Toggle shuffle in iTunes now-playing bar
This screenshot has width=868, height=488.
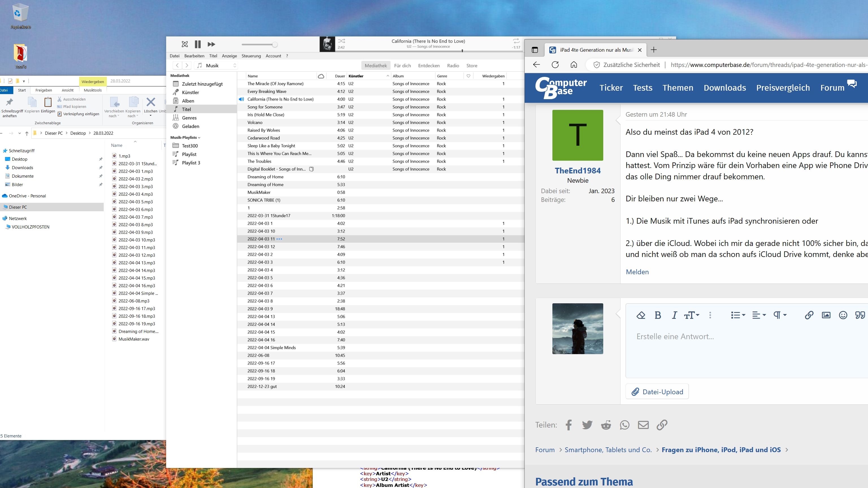pos(341,41)
